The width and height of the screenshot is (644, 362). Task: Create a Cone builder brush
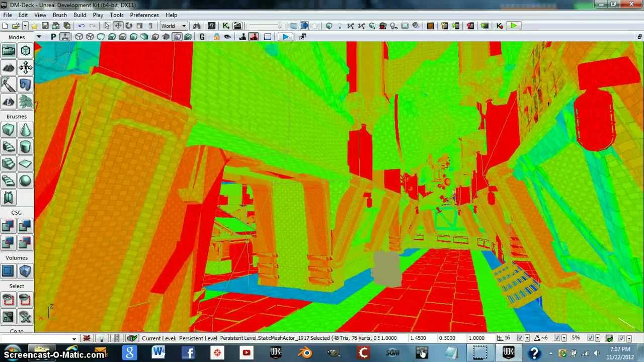pyautogui.click(x=25, y=130)
